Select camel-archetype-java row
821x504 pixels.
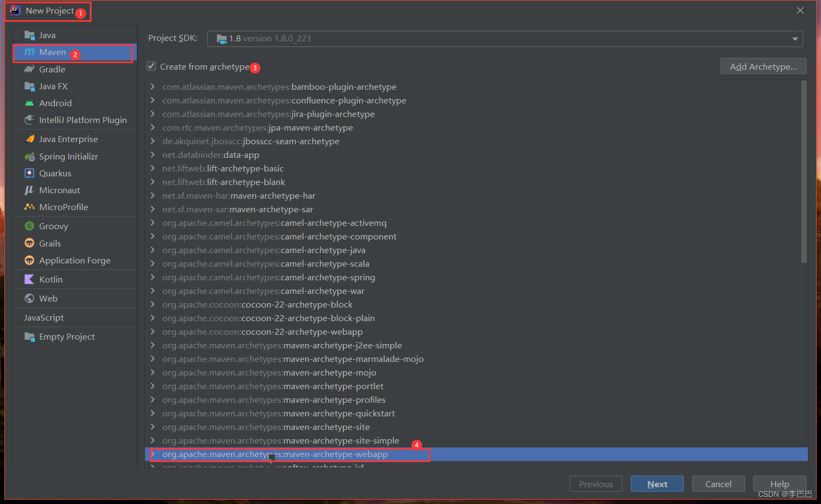[x=476, y=250]
